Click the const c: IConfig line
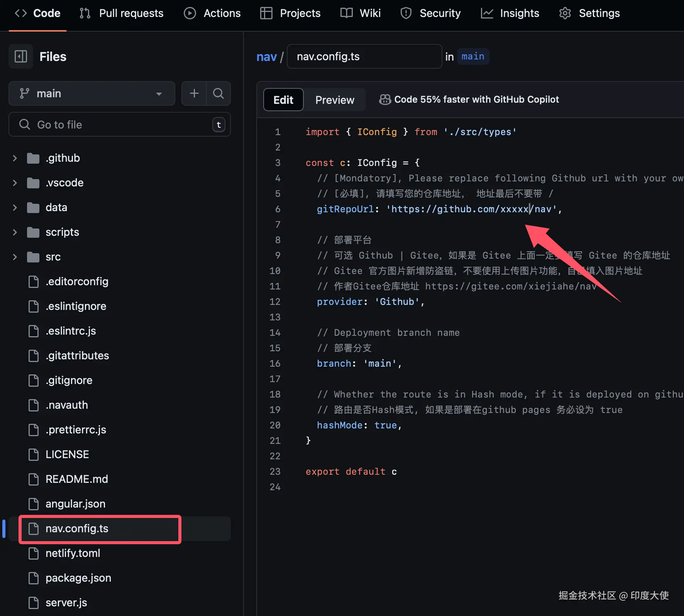 tap(363, 163)
